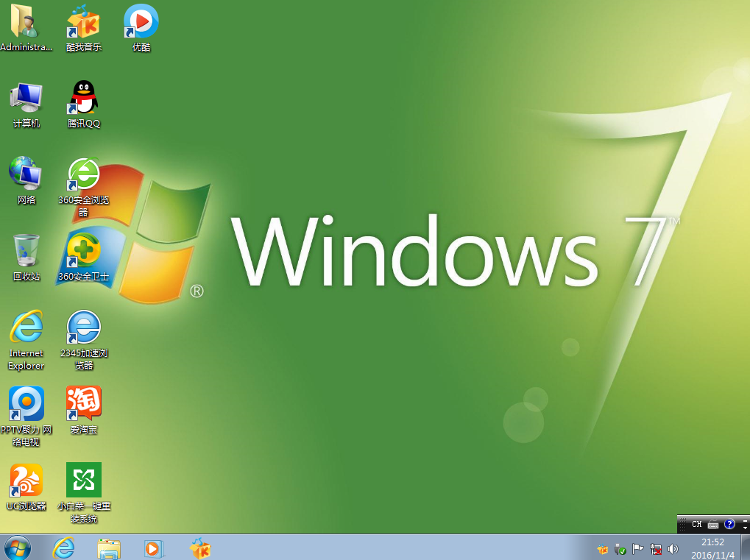Open the language bar keyboard icon

click(x=713, y=525)
